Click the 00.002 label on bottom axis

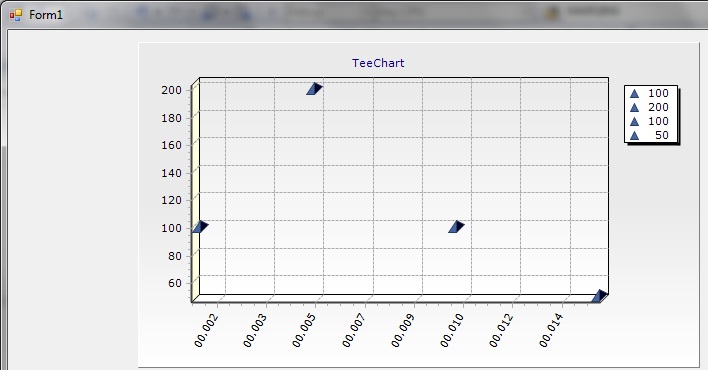pyautogui.click(x=206, y=331)
